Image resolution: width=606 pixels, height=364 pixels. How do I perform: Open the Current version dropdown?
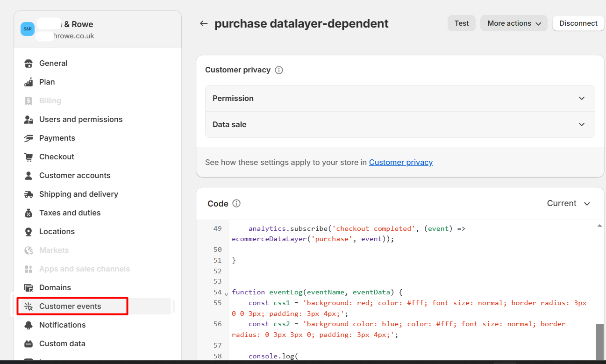(x=569, y=203)
